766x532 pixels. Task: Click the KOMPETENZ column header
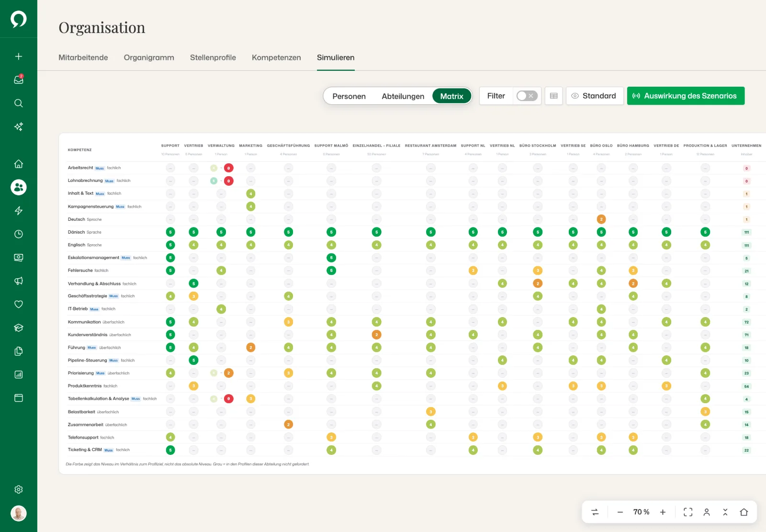(79, 150)
